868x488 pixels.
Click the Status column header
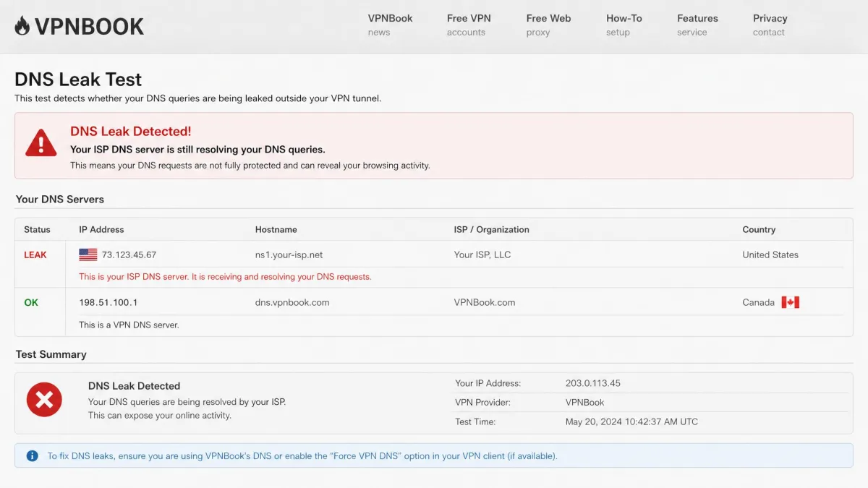click(37, 230)
